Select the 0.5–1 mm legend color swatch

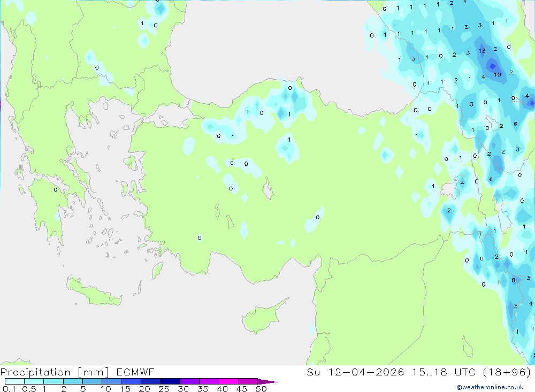pyautogui.click(x=34, y=381)
